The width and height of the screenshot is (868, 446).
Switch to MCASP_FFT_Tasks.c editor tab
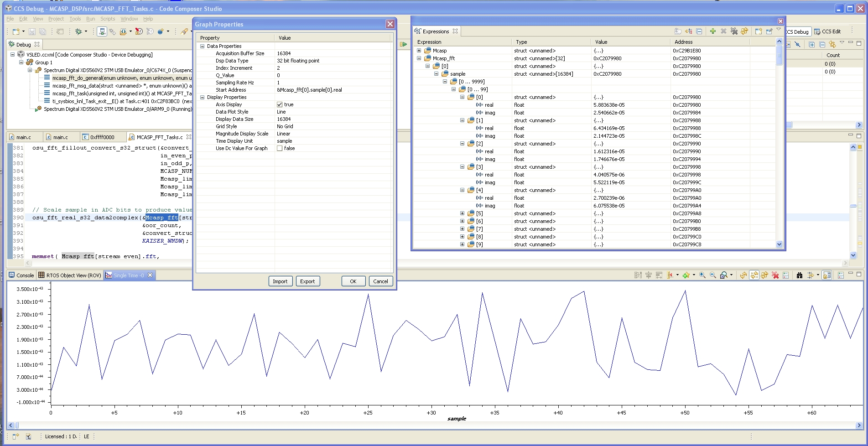[x=160, y=137]
